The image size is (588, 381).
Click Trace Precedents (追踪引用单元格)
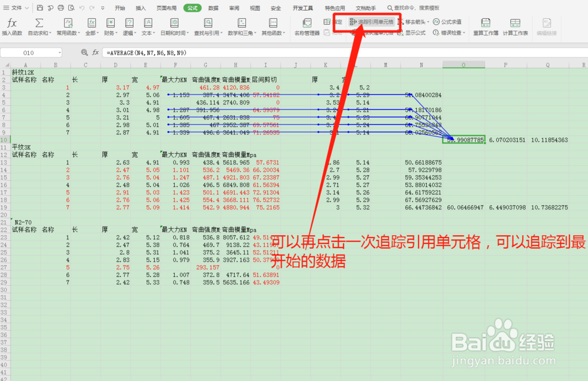click(x=372, y=22)
